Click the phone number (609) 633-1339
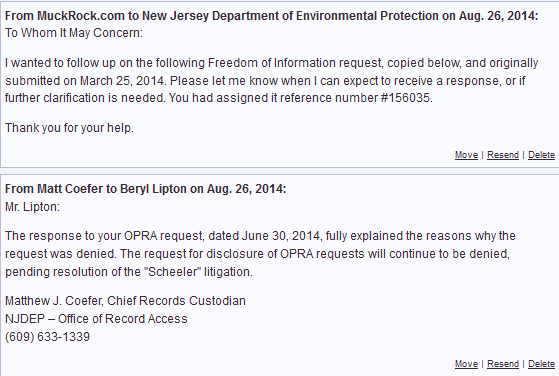 click(x=47, y=336)
